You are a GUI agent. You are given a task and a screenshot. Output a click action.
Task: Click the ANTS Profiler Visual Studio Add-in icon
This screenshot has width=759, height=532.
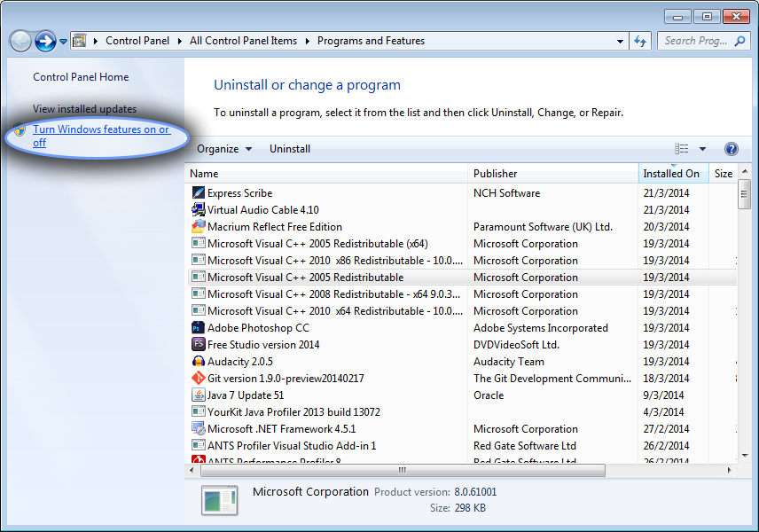[198, 445]
